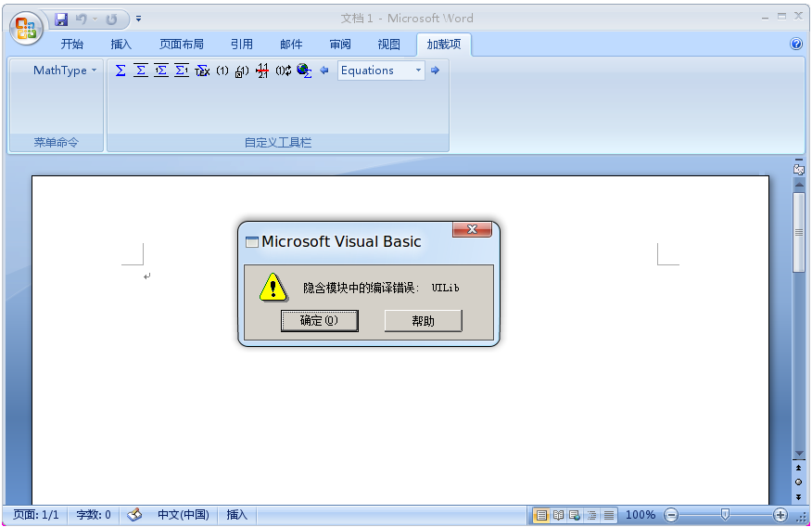Open Select Browse Object circle button
Image resolution: width=812 pixels, height=527 pixels.
798,482
